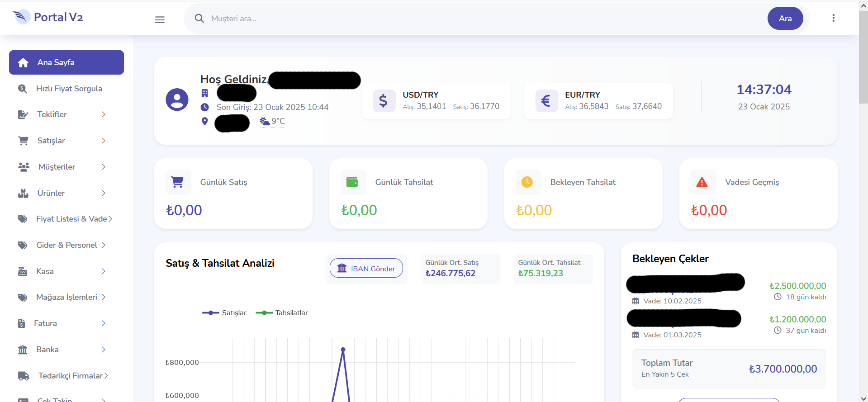Open the three-dot options menu
Viewport: 868px width, 402px height.
(x=833, y=18)
